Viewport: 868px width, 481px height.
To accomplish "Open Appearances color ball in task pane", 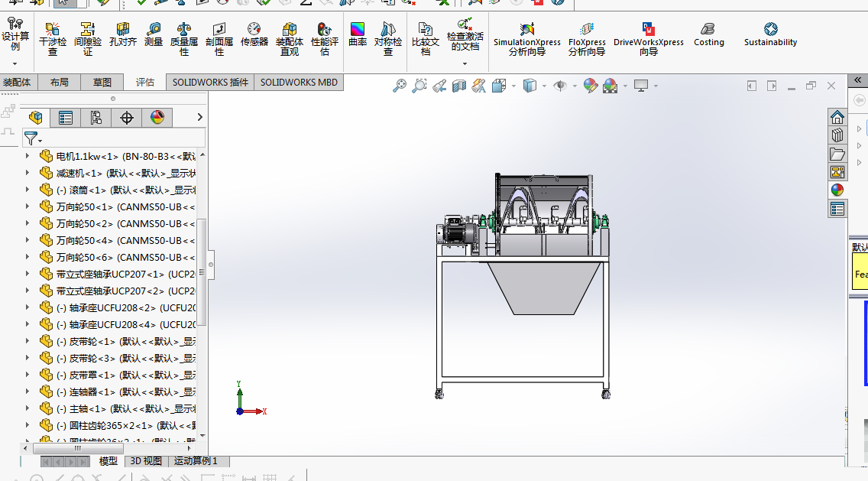I will coord(837,190).
